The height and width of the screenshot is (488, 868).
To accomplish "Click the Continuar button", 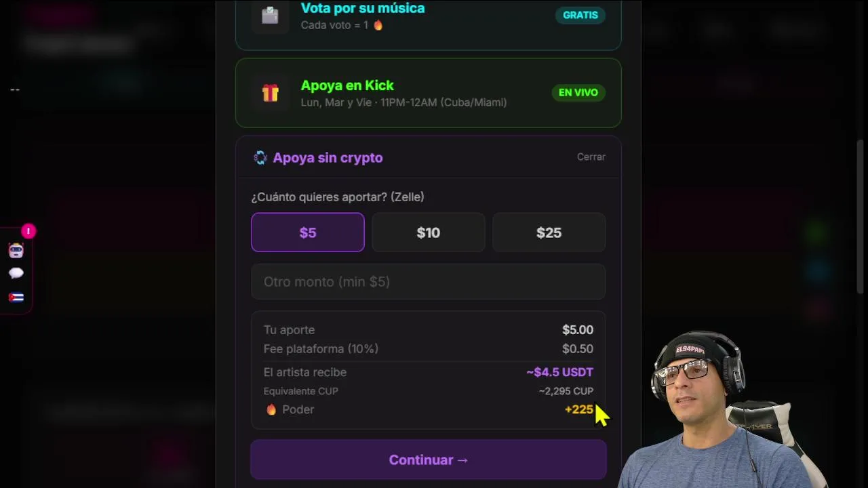I will click(429, 460).
